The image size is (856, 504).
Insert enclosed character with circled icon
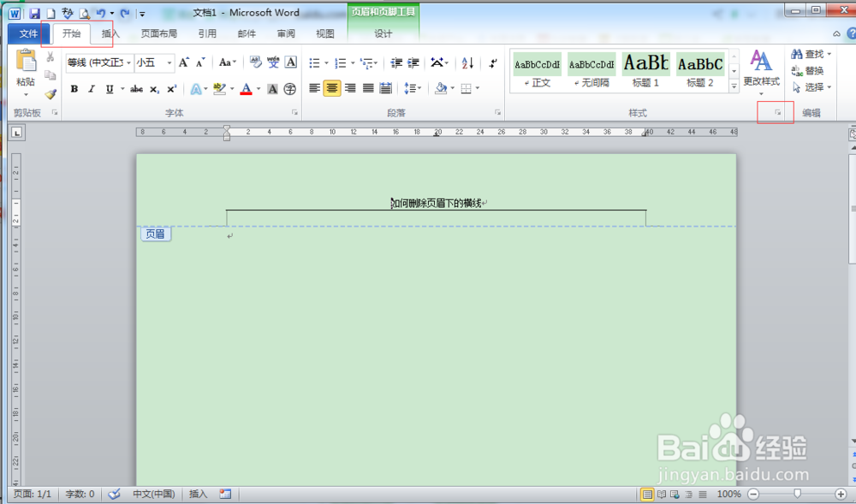point(290,89)
